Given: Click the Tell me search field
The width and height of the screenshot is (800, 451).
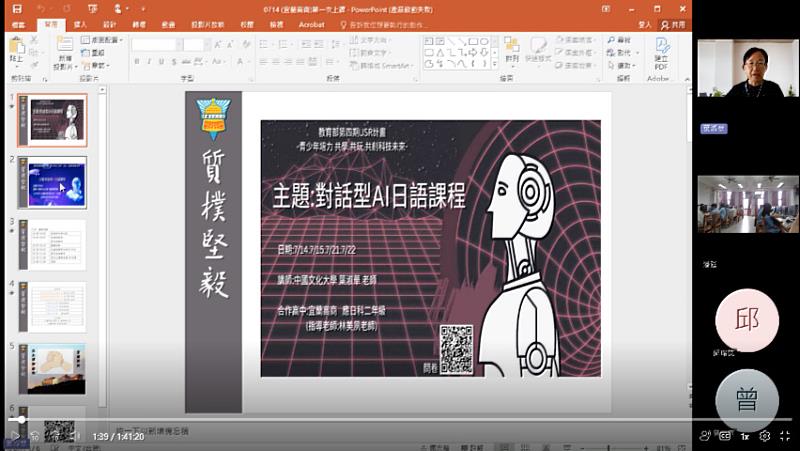Looking at the screenshot, I should (384, 24).
